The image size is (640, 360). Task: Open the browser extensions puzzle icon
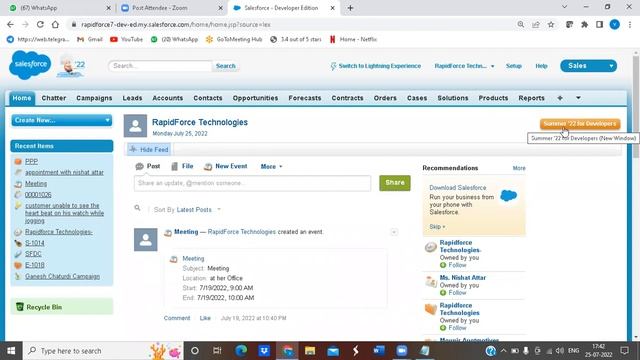tap(584, 24)
